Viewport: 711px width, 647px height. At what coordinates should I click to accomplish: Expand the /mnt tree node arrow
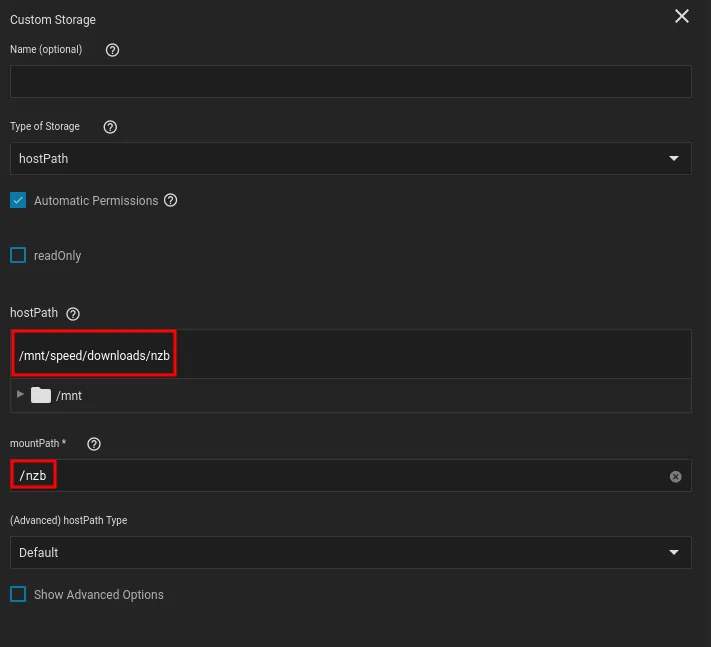pyautogui.click(x=20, y=394)
